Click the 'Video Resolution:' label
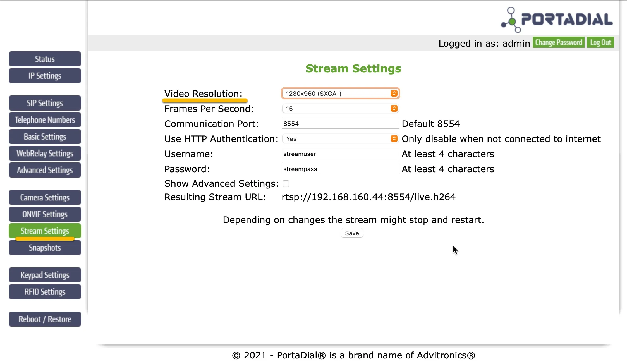 [203, 94]
